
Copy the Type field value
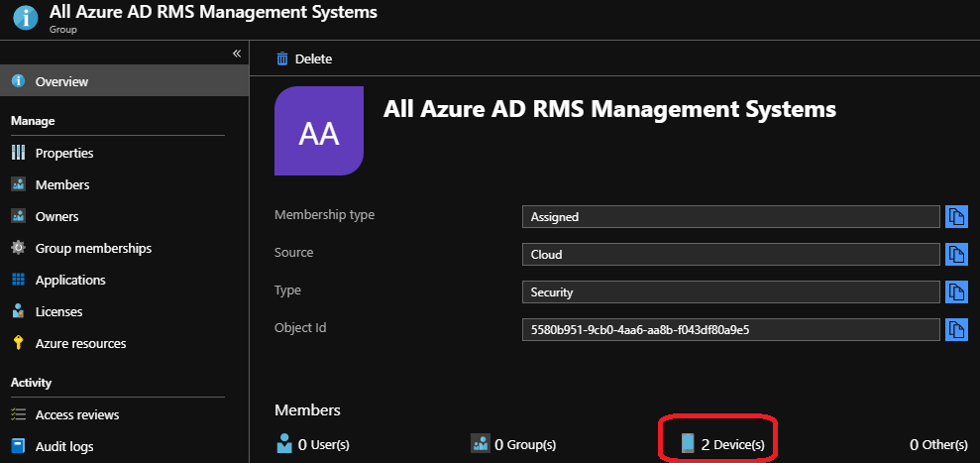[956, 291]
